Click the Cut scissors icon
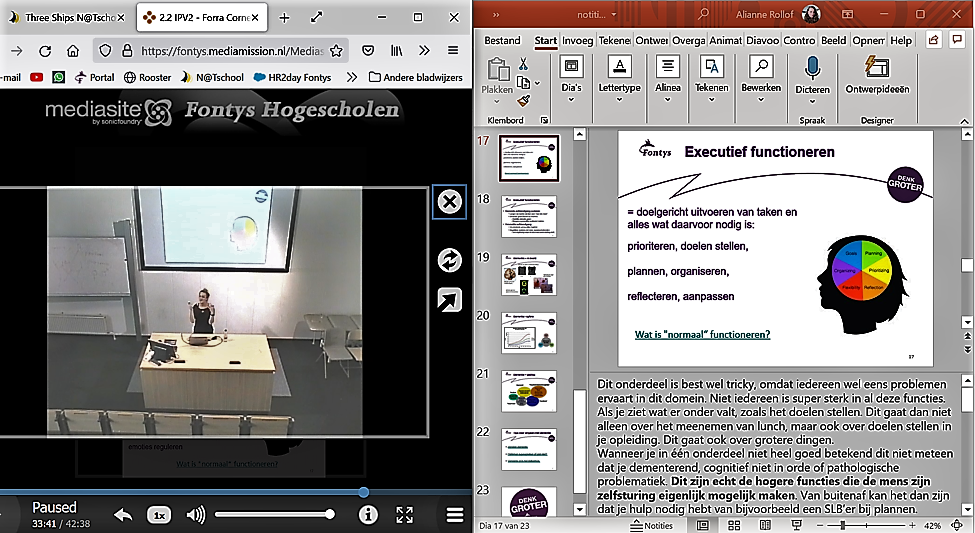The height and width of the screenshot is (533, 975). pos(524,65)
